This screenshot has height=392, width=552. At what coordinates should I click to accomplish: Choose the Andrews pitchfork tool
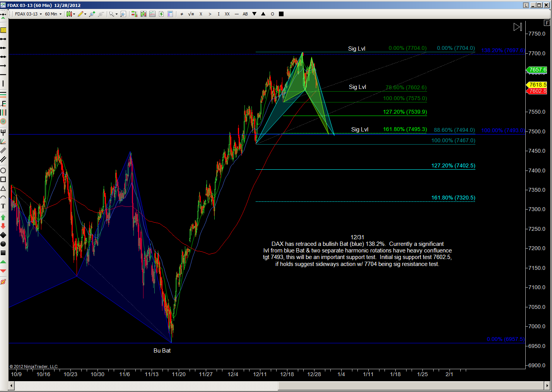pyautogui.click(x=3, y=132)
